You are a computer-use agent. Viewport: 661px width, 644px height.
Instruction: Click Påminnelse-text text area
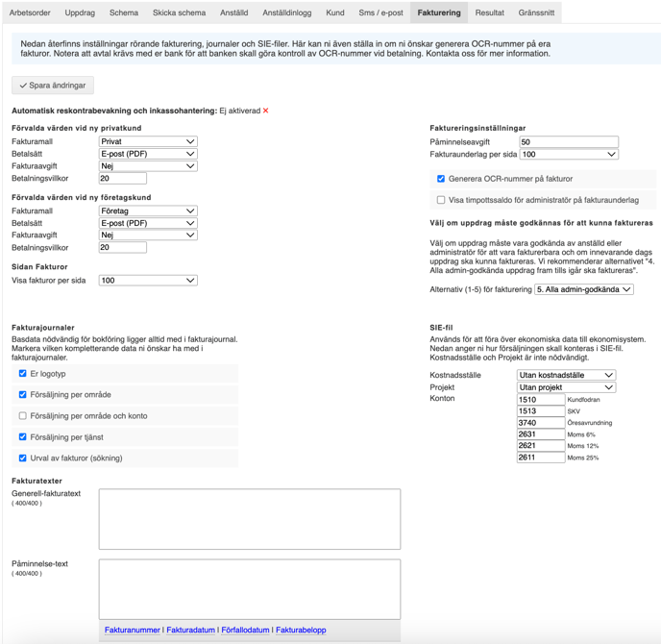click(250, 589)
